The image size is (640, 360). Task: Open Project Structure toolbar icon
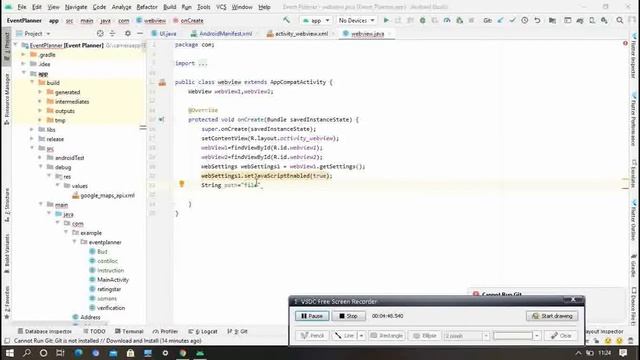(x=552, y=20)
